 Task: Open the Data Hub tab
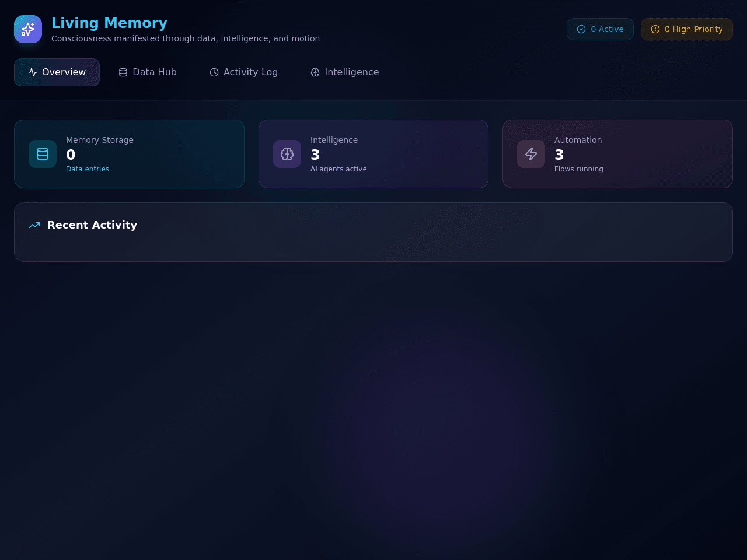148,72
